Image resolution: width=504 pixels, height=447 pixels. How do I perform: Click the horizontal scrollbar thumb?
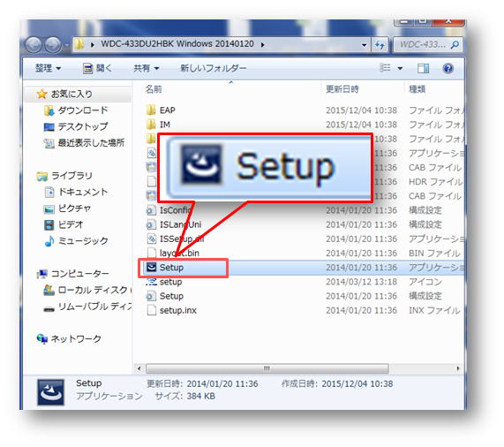point(267,368)
